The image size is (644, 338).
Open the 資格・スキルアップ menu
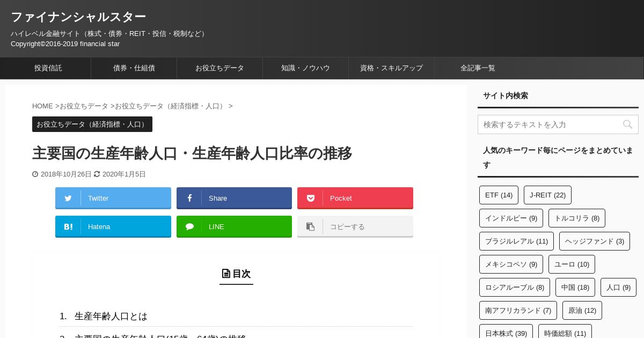(392, 68)
